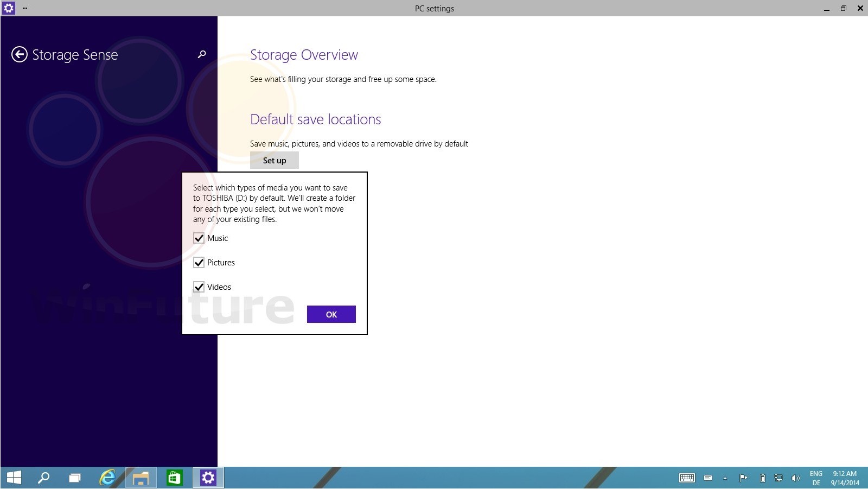
Task: Open ENG DE input language switcher
Action: pyautogui.click(x=816, y=478)
